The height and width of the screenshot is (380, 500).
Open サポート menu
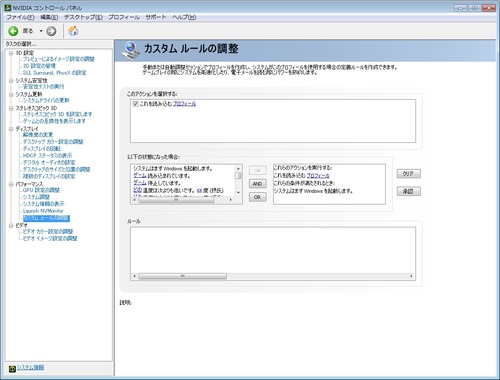tap(156, 17)
